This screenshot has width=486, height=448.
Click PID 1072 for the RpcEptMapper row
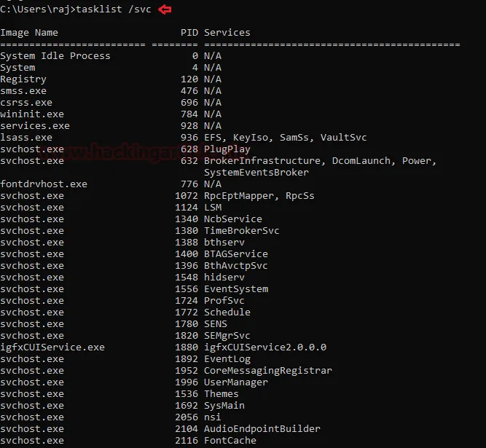click(187, 196)
